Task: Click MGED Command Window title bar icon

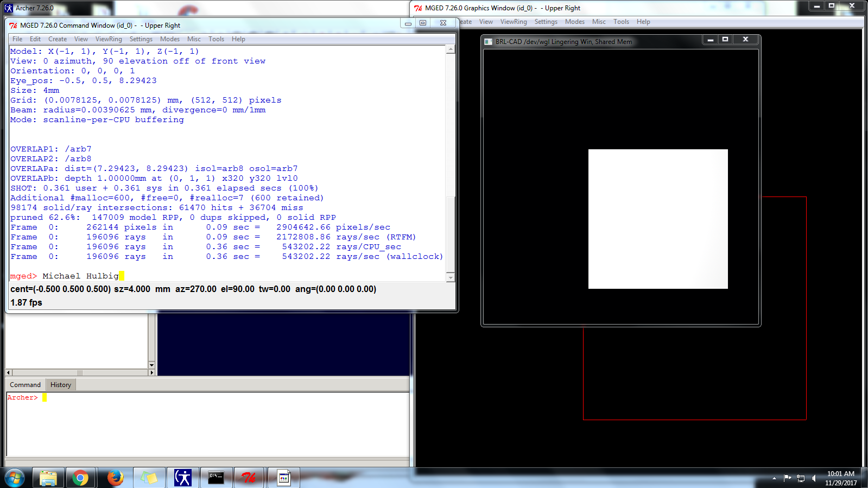Action: pyautogui.click(x=13, y=26)
